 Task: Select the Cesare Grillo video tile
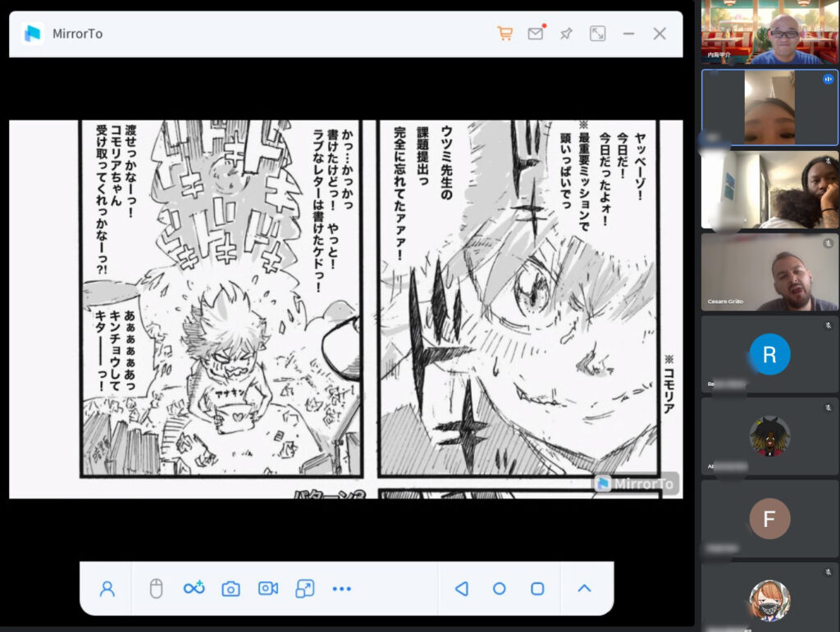pos(769,272)
